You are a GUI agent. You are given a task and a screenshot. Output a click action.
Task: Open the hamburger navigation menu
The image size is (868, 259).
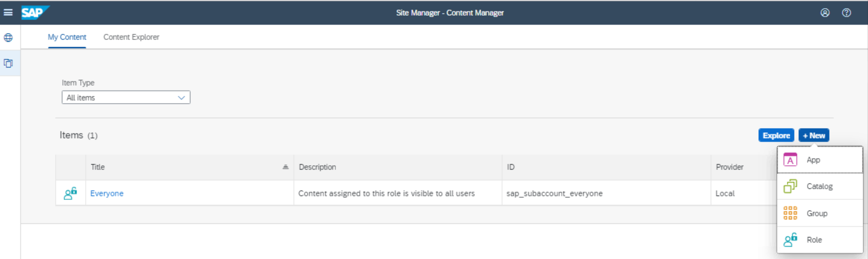coord(8,12)
